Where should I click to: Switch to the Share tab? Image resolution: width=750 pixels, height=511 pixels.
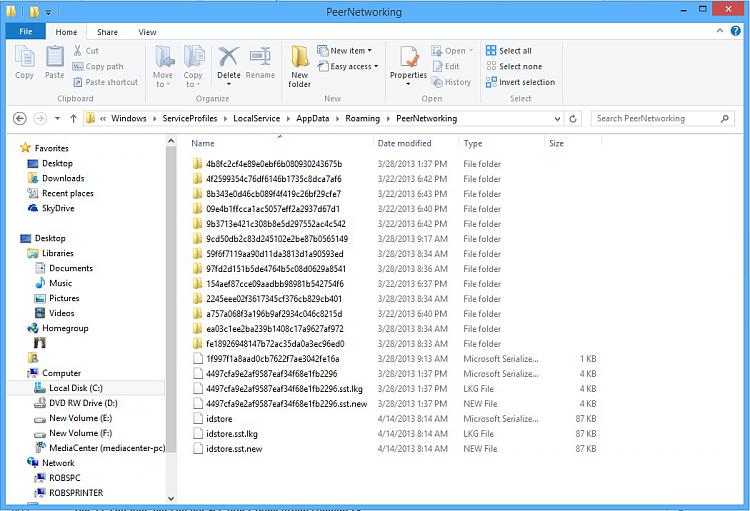pos(107,32)
